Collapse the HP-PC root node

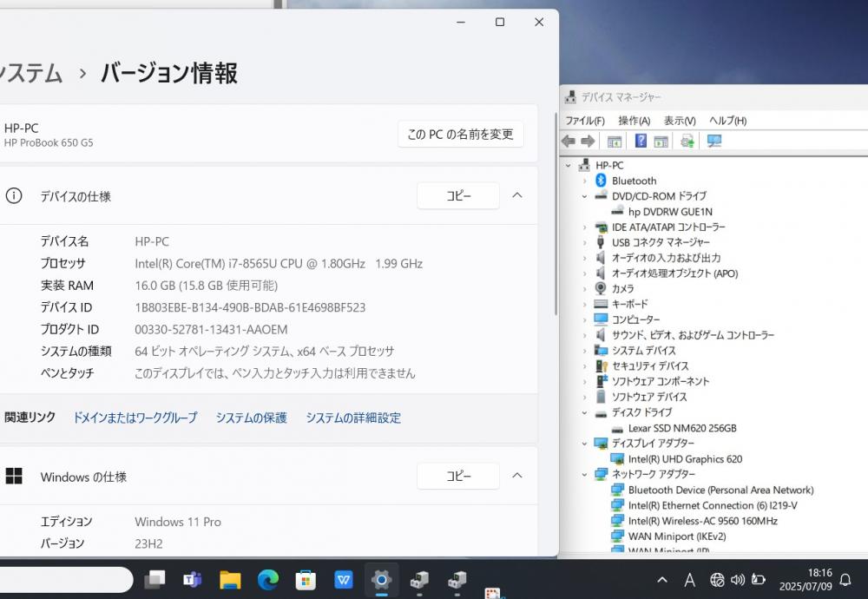tap(568, 165)
